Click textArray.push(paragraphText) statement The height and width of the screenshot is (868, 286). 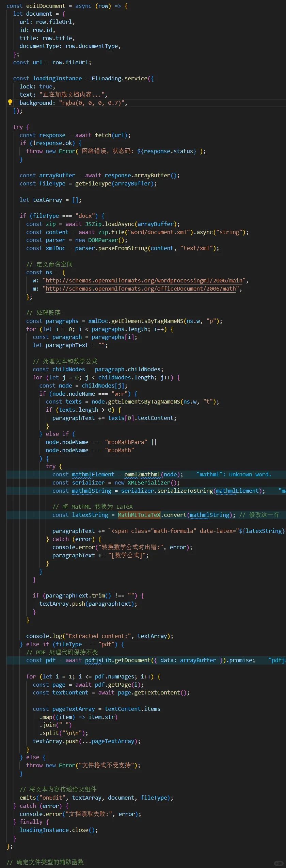coord(88,604)
